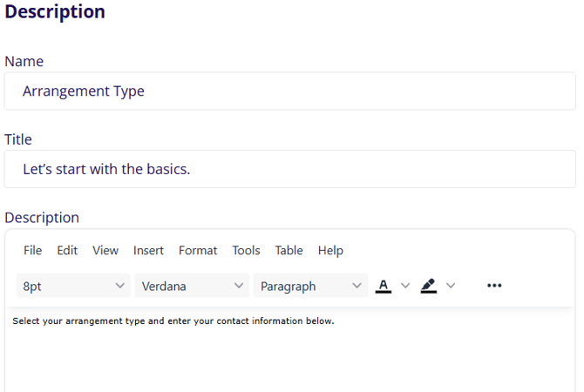Open the Table menu

(x=289, y=250)
